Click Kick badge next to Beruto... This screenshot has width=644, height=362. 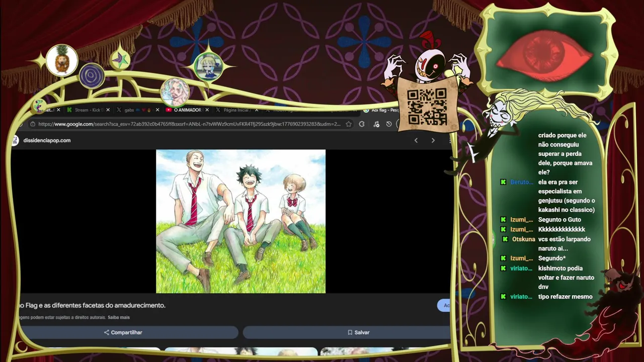point(503,182)
